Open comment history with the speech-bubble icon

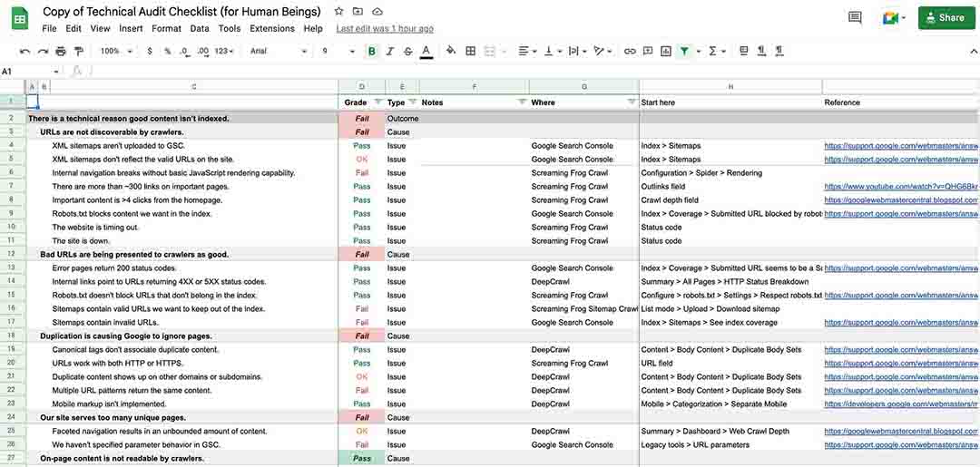[x=855, y=17]
